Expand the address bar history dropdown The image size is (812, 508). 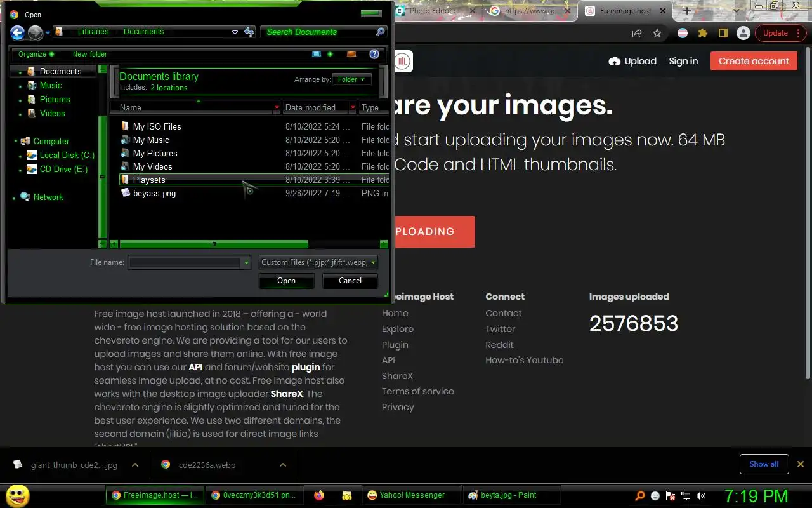click(x=235, y=32)
